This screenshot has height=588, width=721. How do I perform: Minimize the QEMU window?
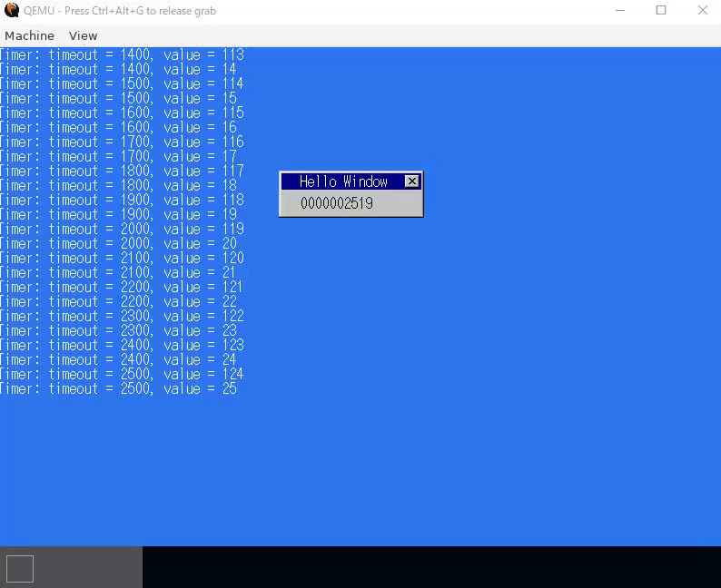pyautogui.click(x=620, y=10)
